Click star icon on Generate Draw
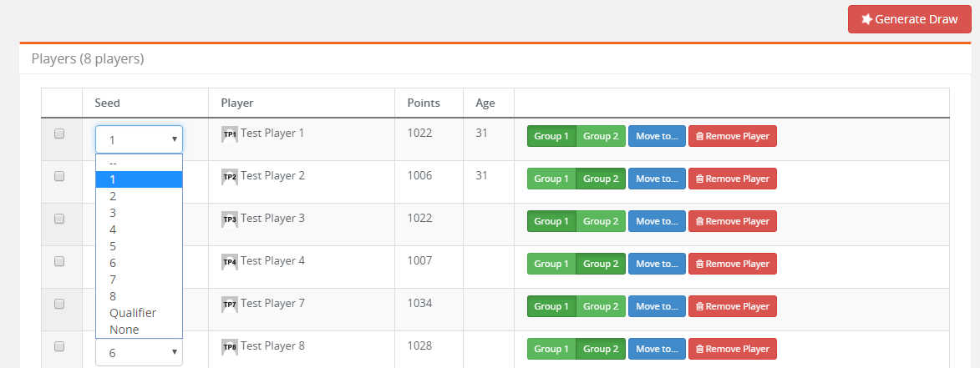980x368 pixels. [x=867, y=19]
